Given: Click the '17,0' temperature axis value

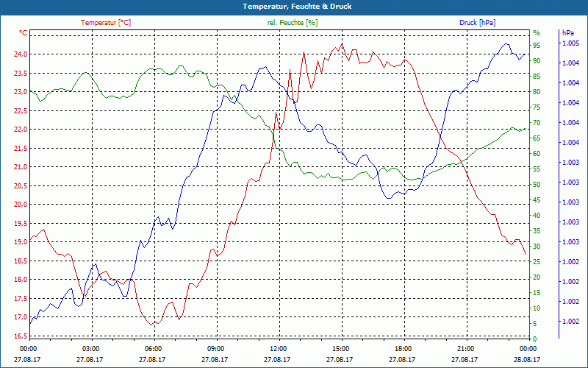Looking at the screenshot, I should point(21,317).
